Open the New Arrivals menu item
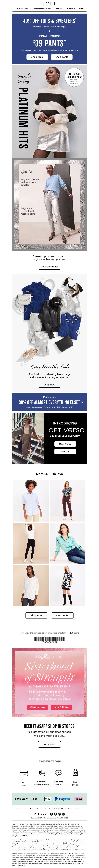The image size is (99, 868). [22, 9]
